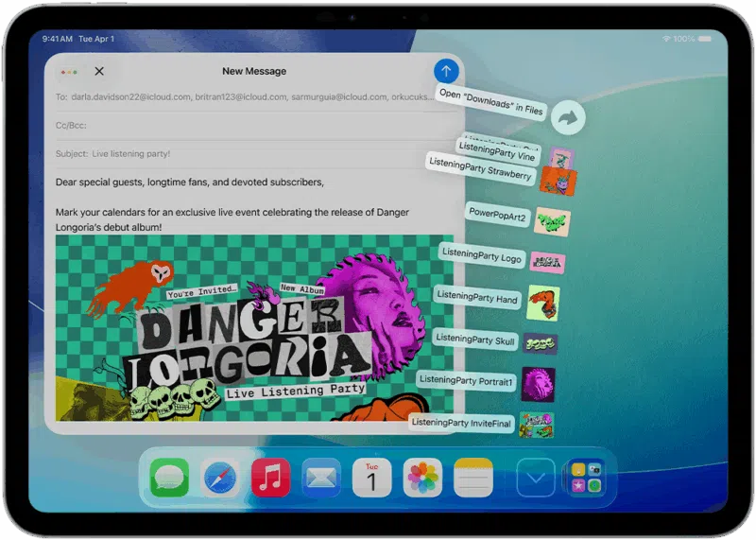Open Messages from the dock

(169, 478)
